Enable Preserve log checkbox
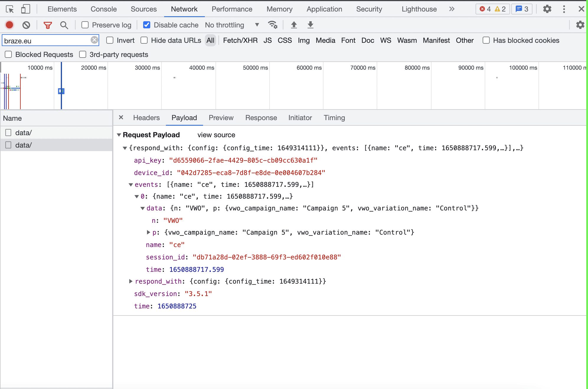The height and width of the screenshot is (389, 588). point(85,25)
